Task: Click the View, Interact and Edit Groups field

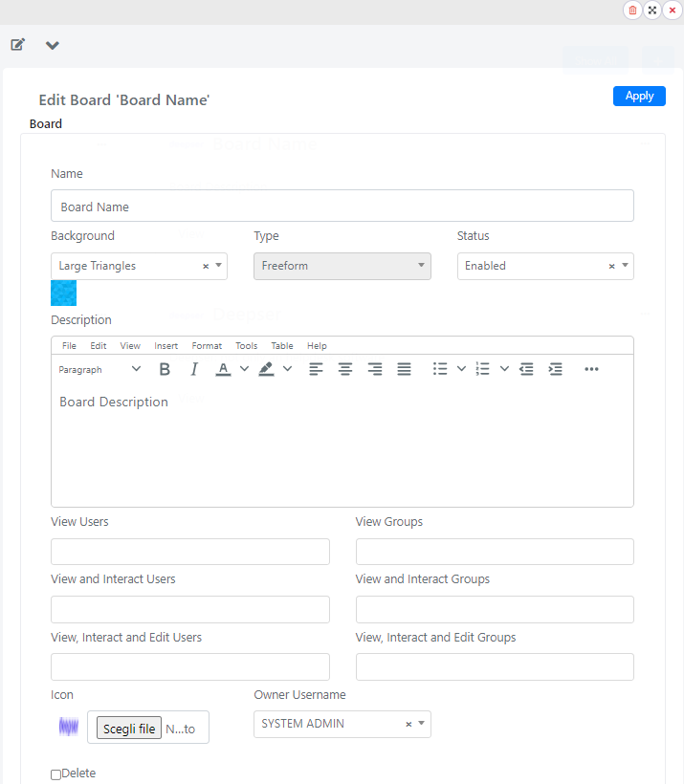Action: click(x=495, y=666)
